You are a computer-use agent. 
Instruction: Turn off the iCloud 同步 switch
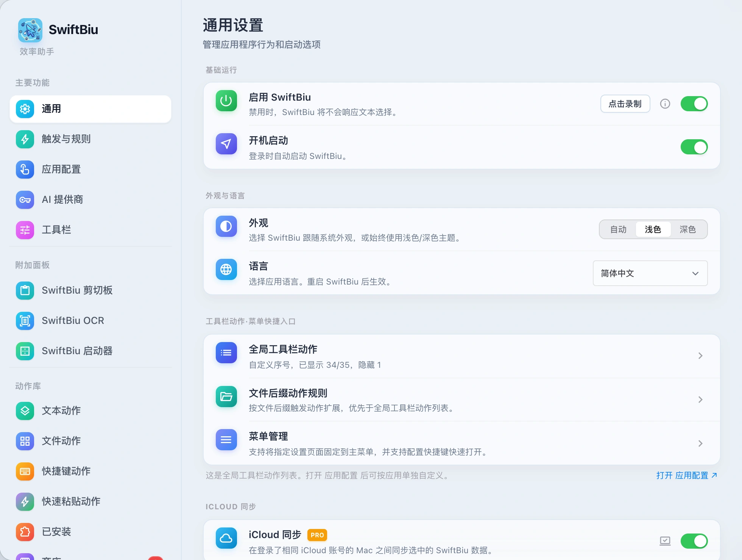click(694, 541)
